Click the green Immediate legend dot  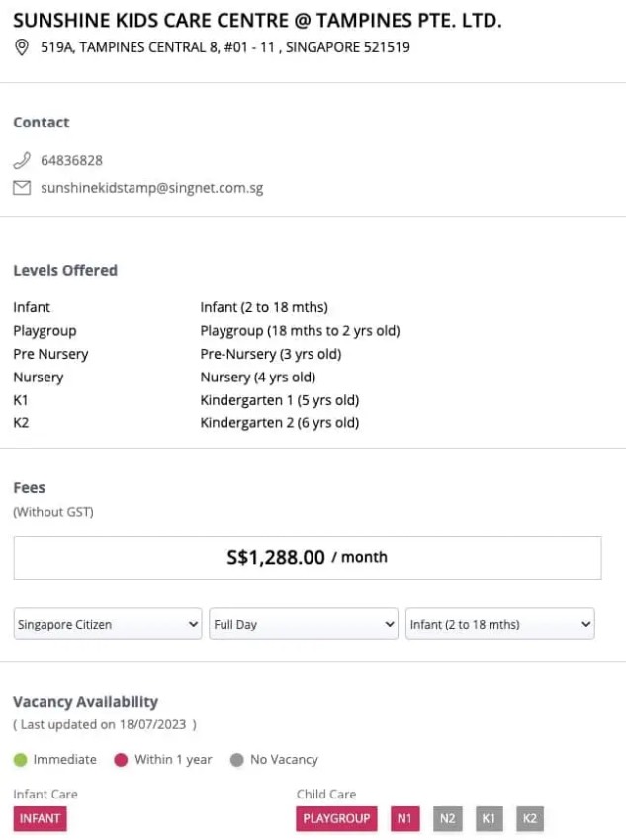21,760
